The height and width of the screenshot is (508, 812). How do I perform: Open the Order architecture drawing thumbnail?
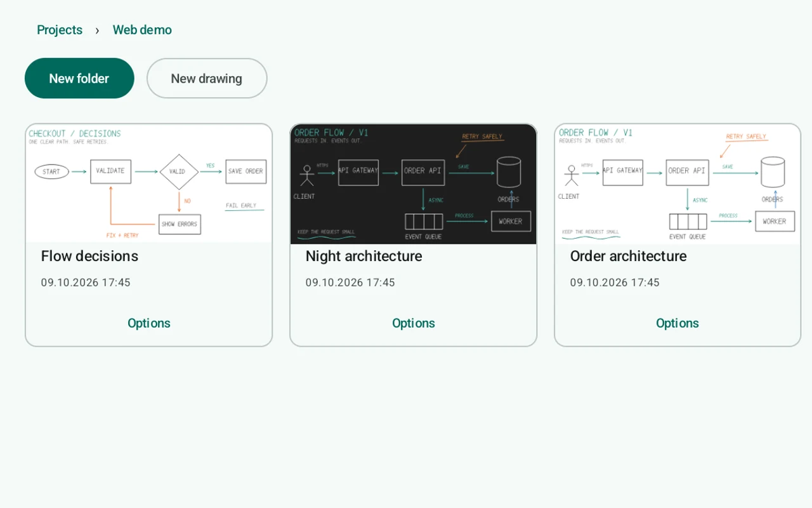[x=678, y=184]
